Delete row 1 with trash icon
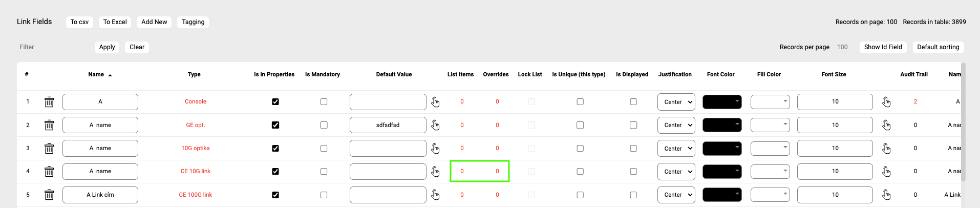This screenshot has width=980, height=208. [49, 102]
